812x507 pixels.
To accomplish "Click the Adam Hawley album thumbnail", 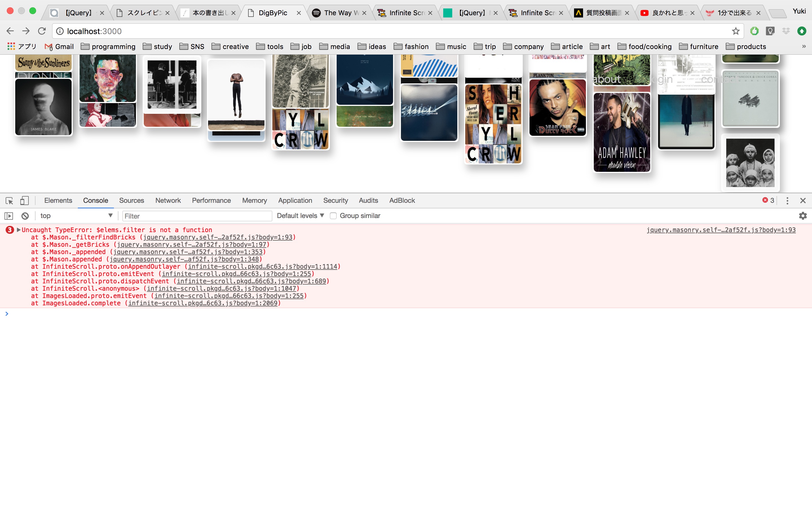I will click(x=622, y=132).
